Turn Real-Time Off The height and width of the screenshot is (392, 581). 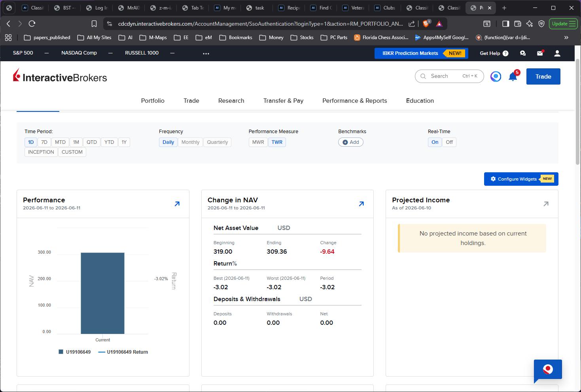coord(449,142)
